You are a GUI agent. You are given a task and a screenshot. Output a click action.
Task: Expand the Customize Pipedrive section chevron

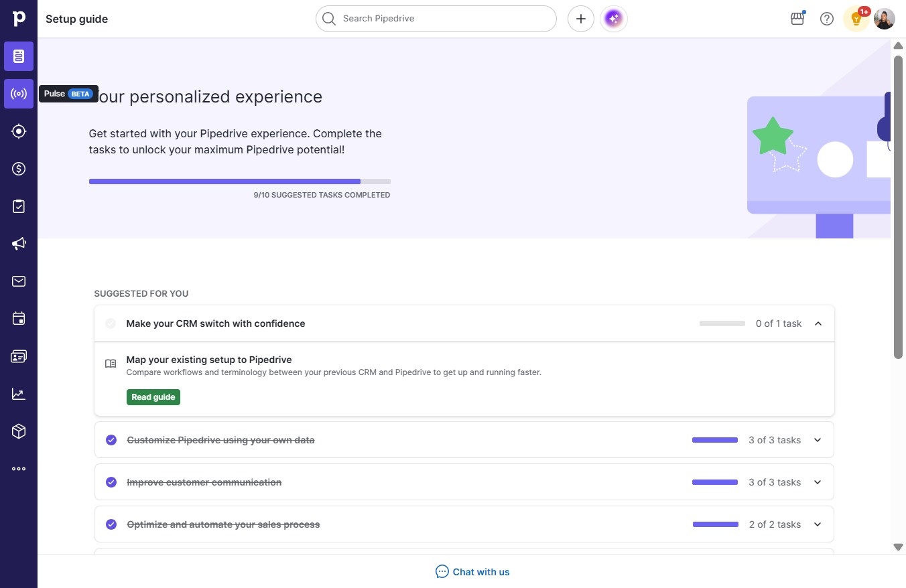(x=818, y=440)
